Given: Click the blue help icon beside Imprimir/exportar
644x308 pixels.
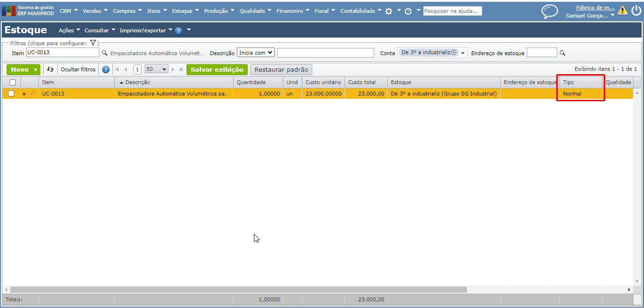Looking at the screenshot, I should point(178,30).
